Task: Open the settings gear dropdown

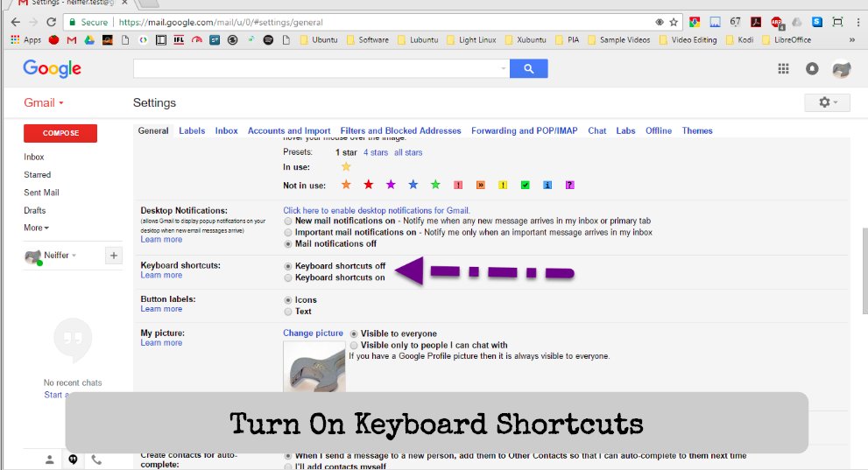Action: click(827, 102)
